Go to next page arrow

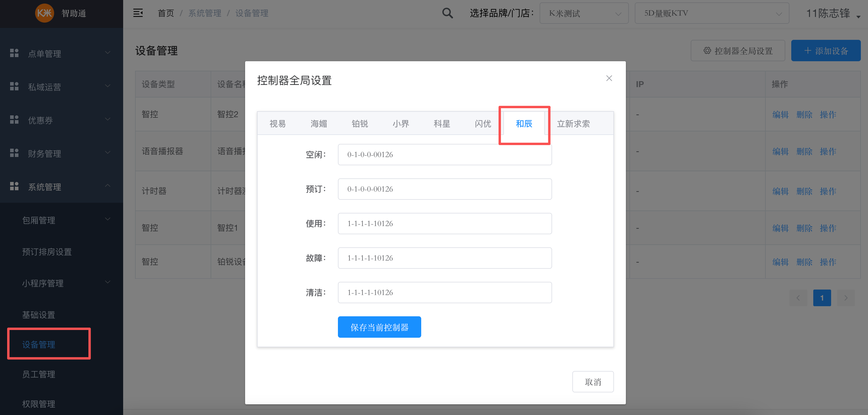click(x=846, y=298)
